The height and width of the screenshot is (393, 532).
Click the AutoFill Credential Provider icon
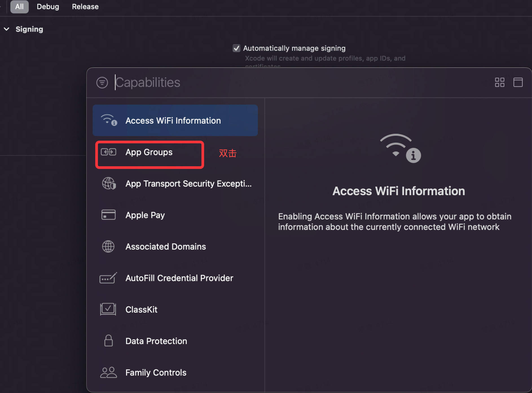pyautogui.click(x=108, y=278)
